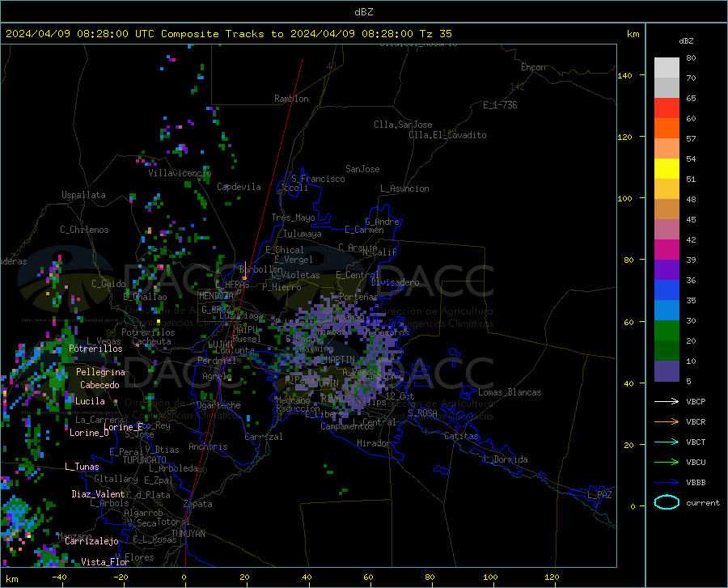Click the orange VBCR arrow icon
This screenshot has width=728, height=588.
tap(667, 422)
